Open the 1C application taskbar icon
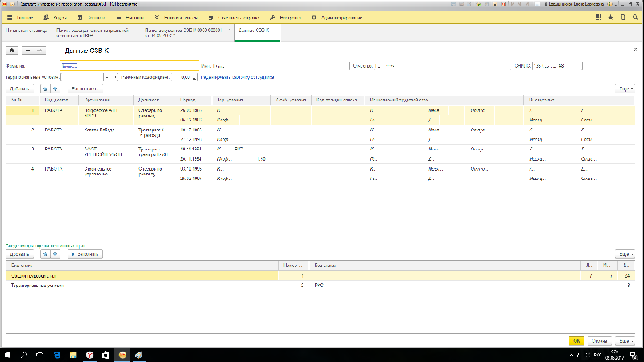Image resolution: width=644 pixels, height=362 pixels. click(x=122, y=355)
